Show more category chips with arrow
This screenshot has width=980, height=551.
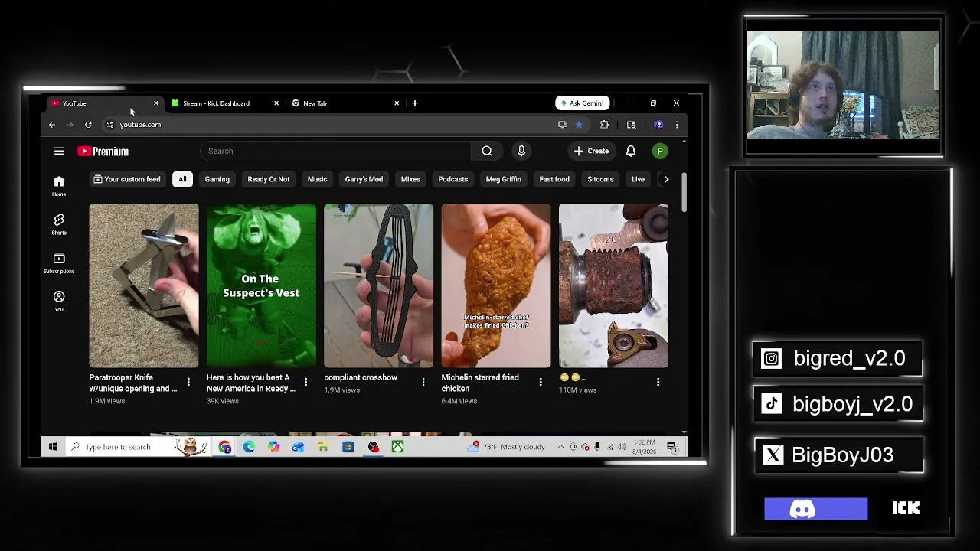tap(666, 179)
